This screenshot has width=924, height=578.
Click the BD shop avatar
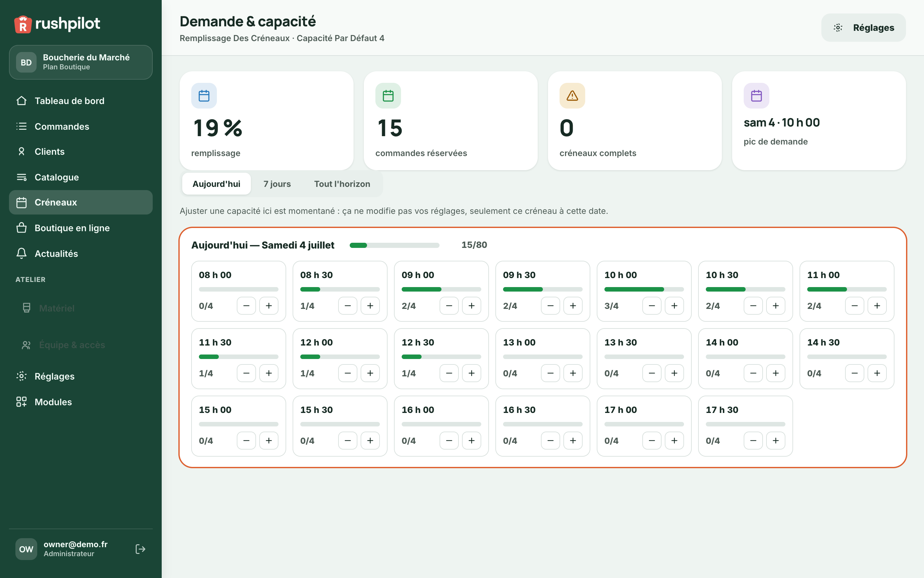click(x=26, y=62)
